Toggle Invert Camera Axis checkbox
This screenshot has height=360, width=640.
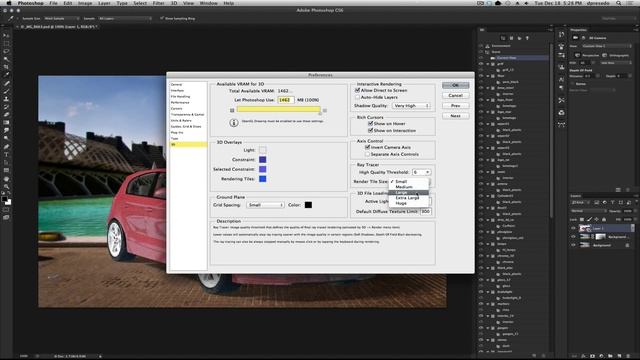point(367,147)
